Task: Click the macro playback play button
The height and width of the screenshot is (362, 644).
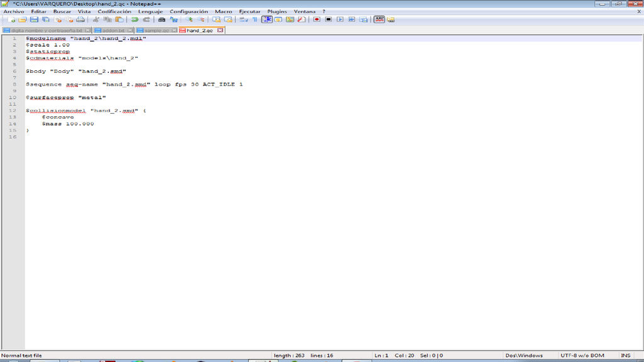Action: [x=340, y=19]
